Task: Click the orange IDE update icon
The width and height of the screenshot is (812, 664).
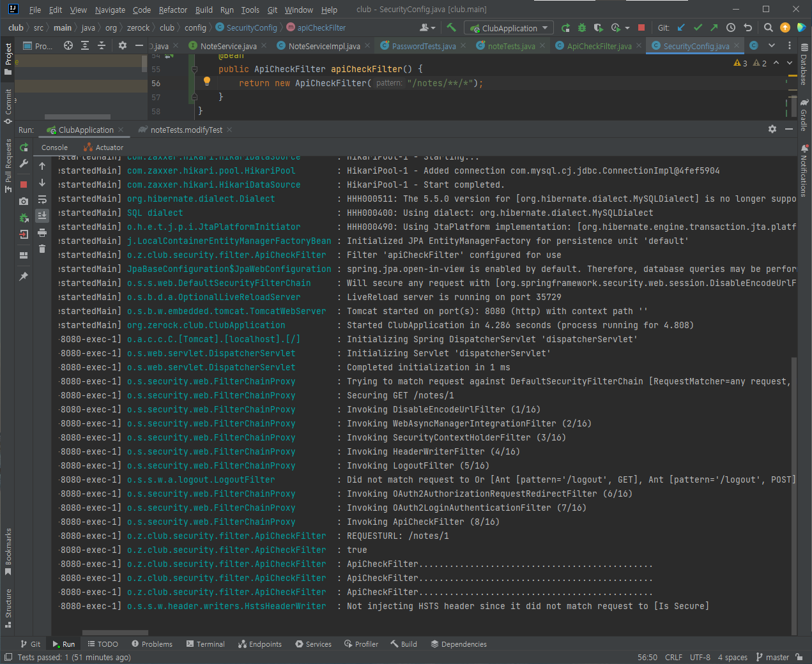Action: click(785, 27)
